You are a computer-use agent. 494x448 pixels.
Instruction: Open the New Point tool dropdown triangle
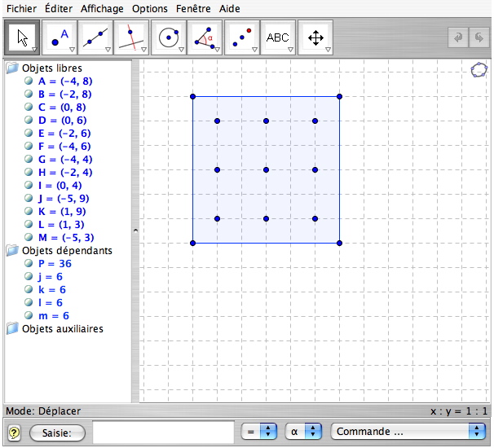tap(73, 50)
